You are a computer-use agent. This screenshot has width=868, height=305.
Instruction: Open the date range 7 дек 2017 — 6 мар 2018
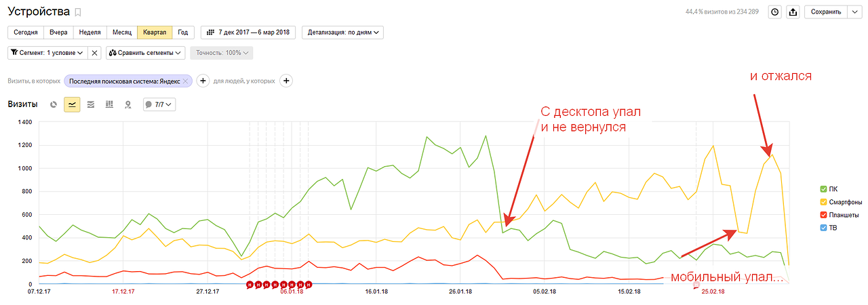point(248,32)
